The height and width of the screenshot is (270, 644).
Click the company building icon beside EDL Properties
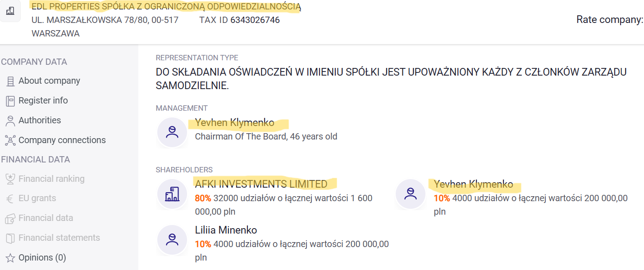10,11
